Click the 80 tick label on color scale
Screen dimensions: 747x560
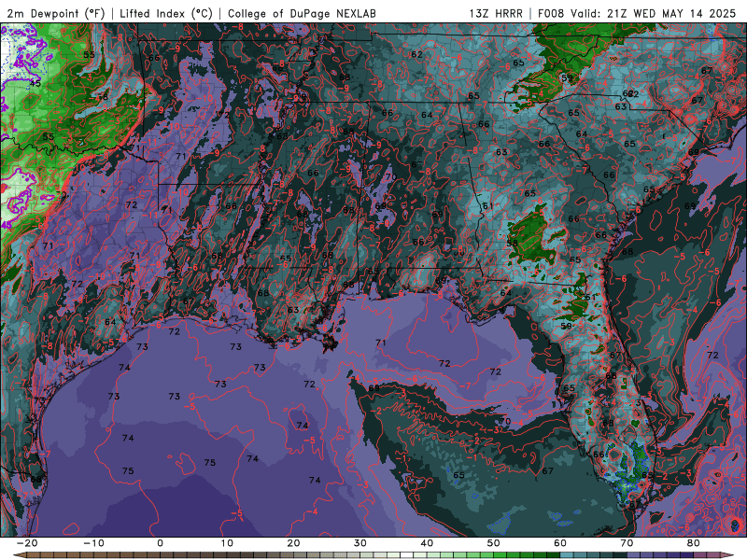(694, 543)
